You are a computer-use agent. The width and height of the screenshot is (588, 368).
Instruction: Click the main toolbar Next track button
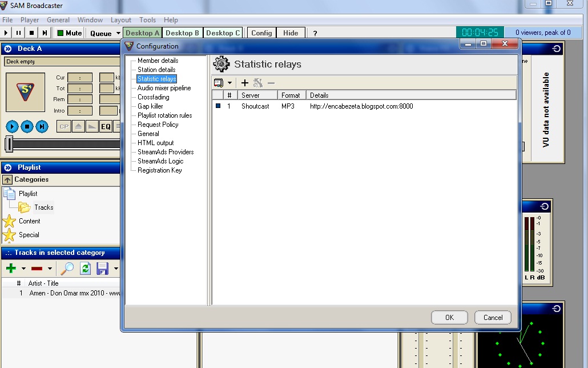pos(45,33)
